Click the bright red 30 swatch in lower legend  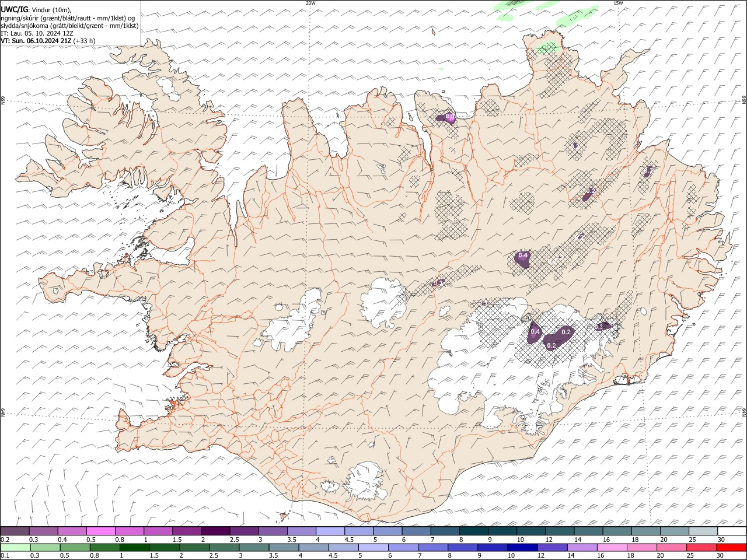tap(731, 547)
